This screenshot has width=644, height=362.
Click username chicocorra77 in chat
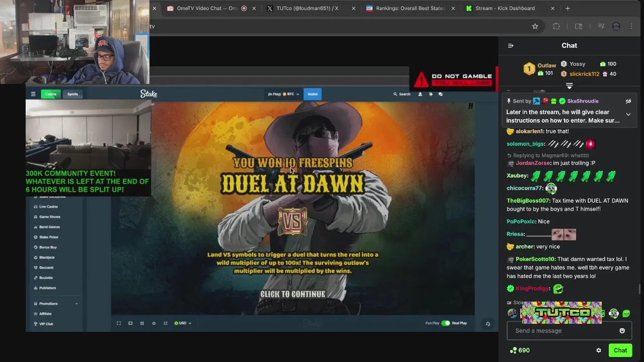coord(525,188)
